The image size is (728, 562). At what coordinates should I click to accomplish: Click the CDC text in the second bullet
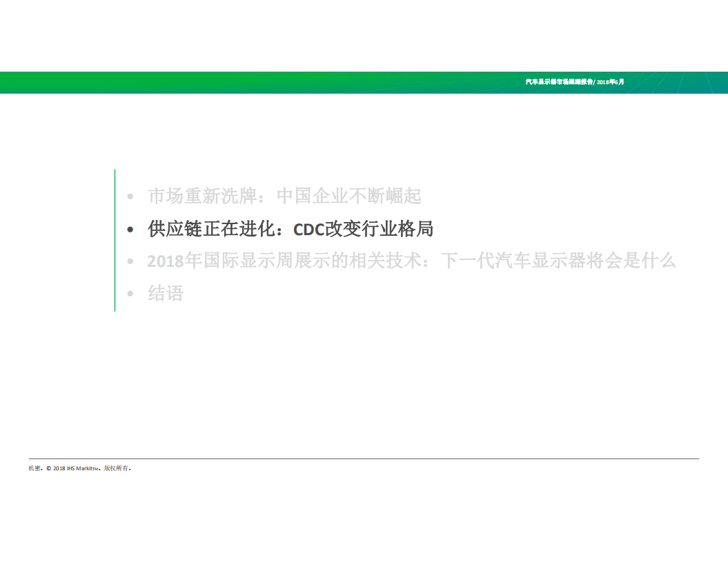coord(308,228)
